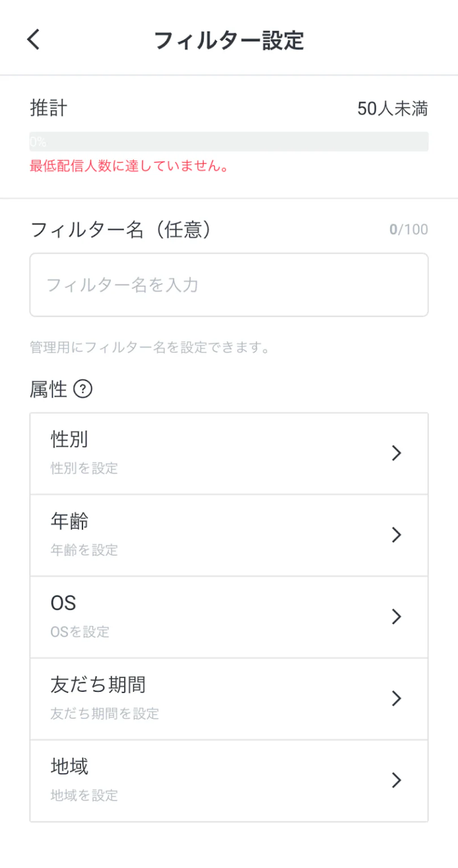458x868 pixels.
Task: Choose the 地域 attribute label
Action: click(70, 767)
